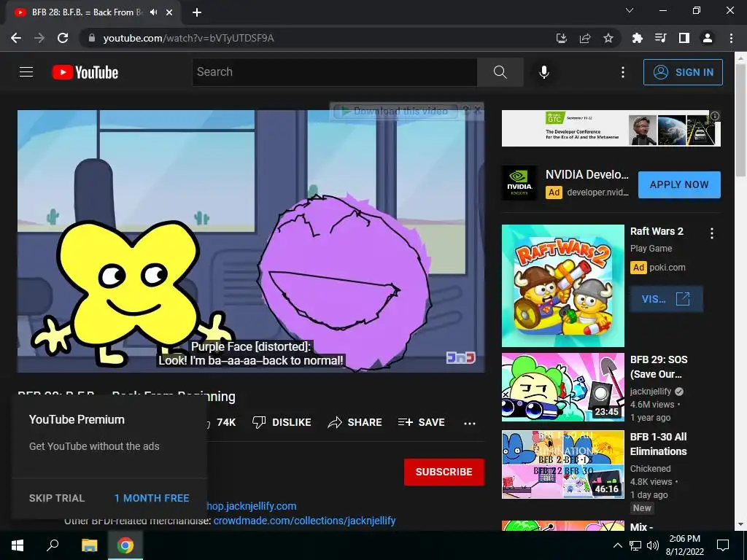This screenshot has width=747, height=560.
Task: Select the BFB 28 browser tab
Action: 94,12
